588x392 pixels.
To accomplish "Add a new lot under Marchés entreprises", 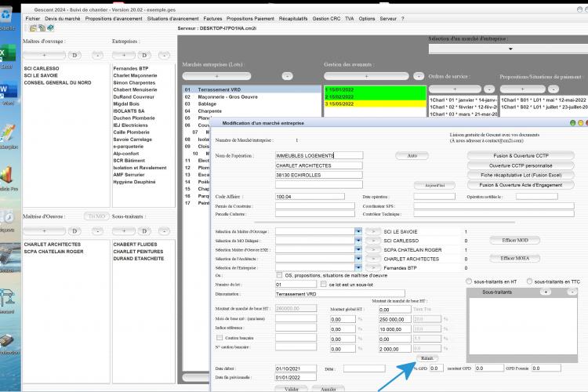I will [x=216, y=76].
